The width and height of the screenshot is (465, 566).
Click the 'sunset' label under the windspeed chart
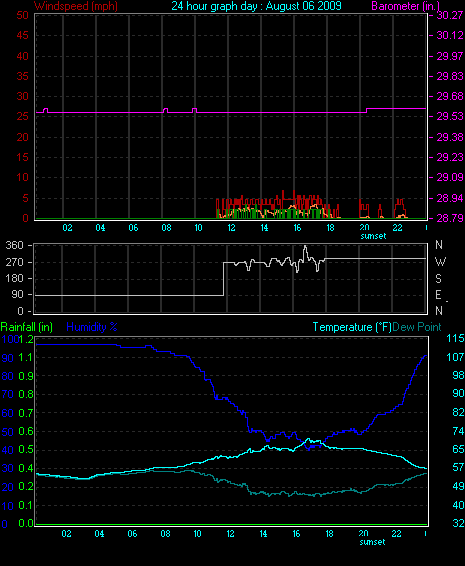click(373, 236)
